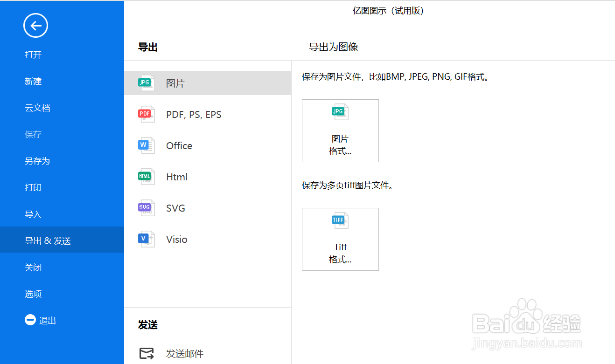This screenshot has height=364, width=615.
Task: Select the 图片 (JPG) export icon
Action: tap(146, 82)
